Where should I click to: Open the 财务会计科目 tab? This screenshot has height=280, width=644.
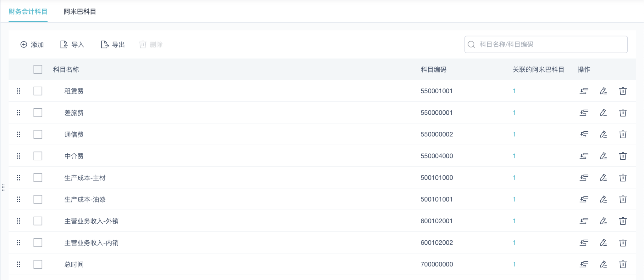pos(28,12)
